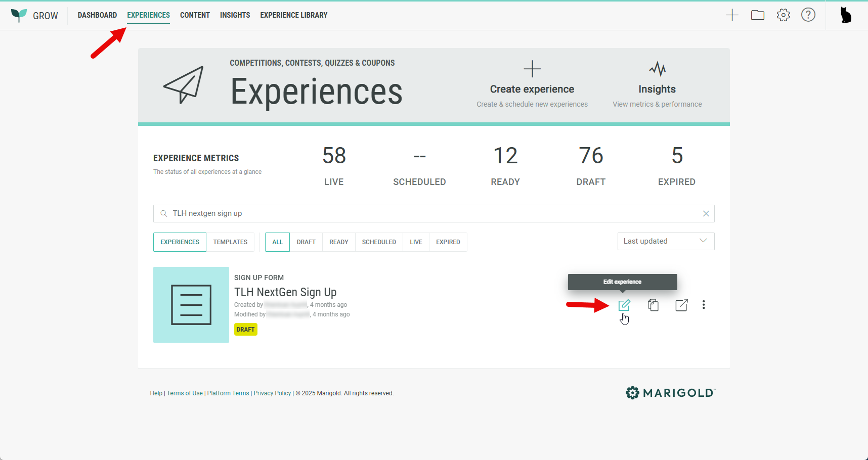This screenshot has height=460, width=868.
Task: Filter experiences by Draft status
Action: click(x=306, y=242)
